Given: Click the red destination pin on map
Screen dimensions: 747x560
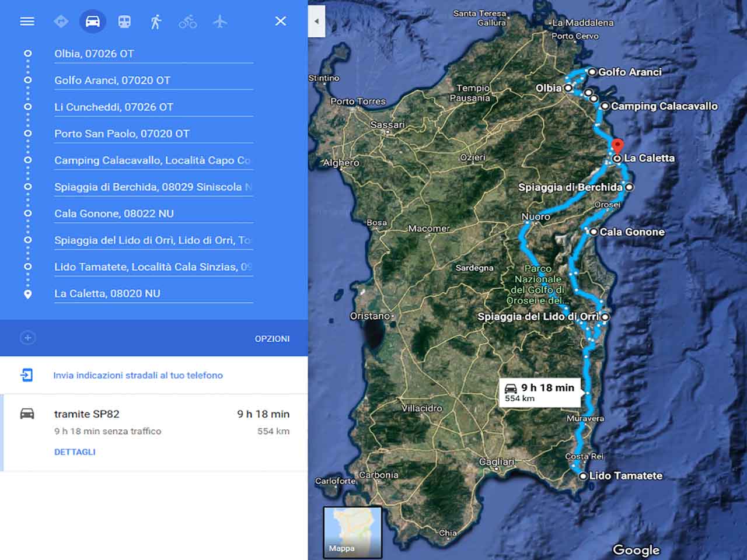Looking at the screenshot, I should (617, 145).
